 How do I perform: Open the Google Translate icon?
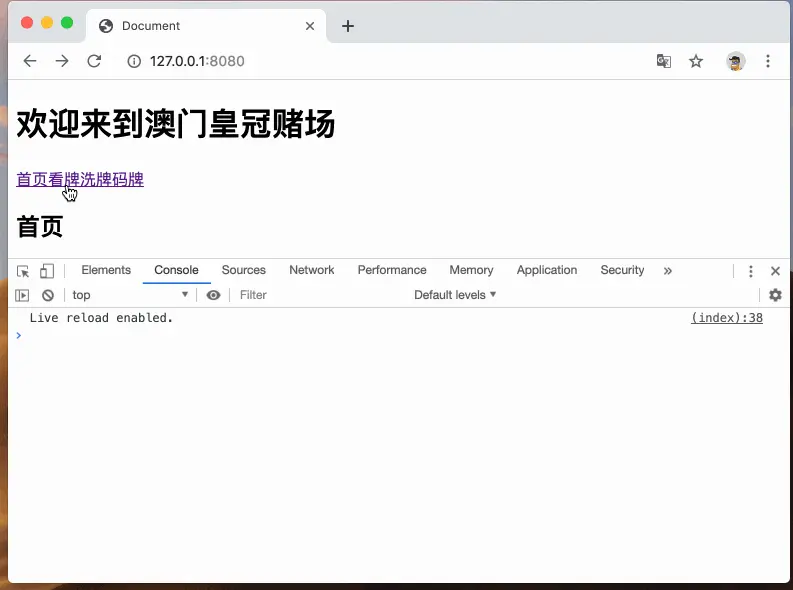(664, 61)
